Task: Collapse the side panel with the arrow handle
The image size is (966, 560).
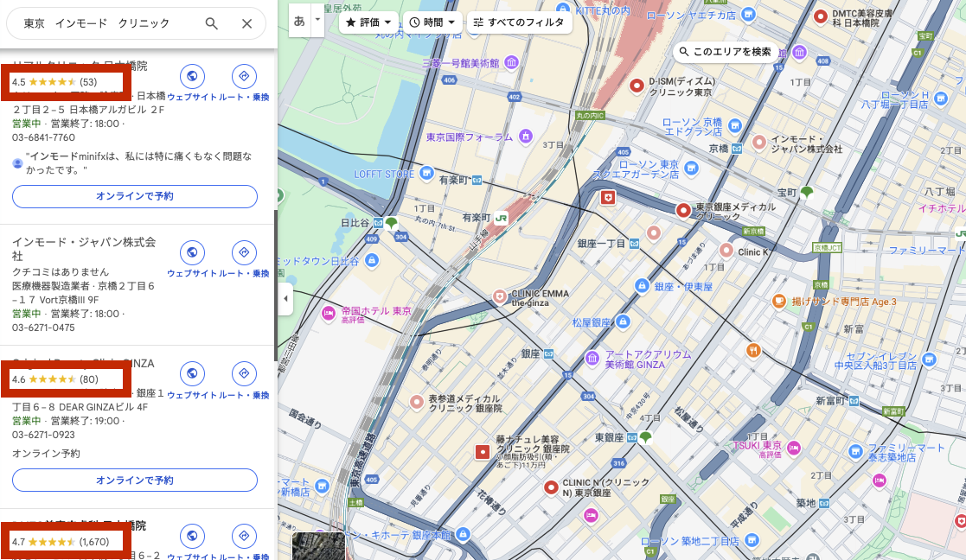Action: click(285, 299)
